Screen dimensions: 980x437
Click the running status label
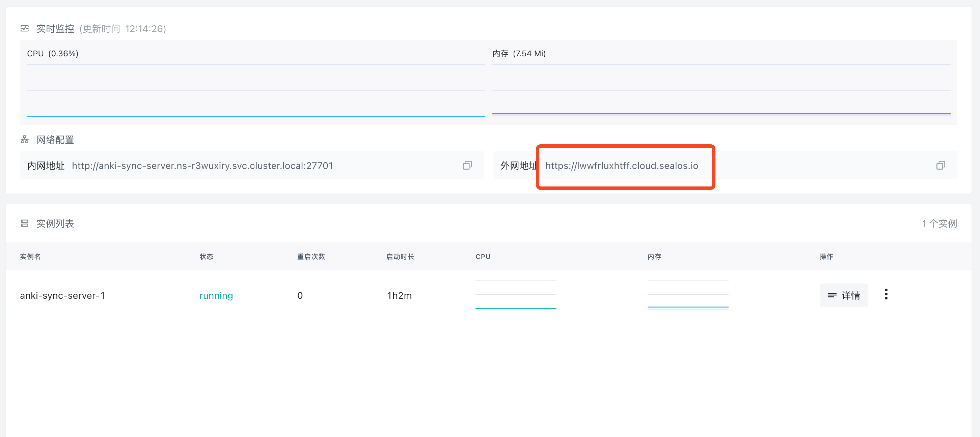pos(216,296)
